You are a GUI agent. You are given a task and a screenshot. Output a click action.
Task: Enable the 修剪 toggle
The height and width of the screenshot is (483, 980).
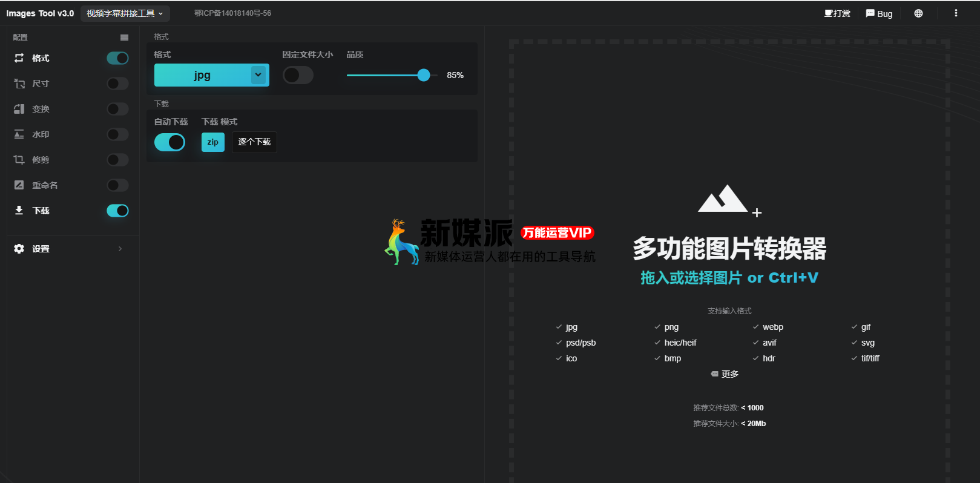(117, 160)
